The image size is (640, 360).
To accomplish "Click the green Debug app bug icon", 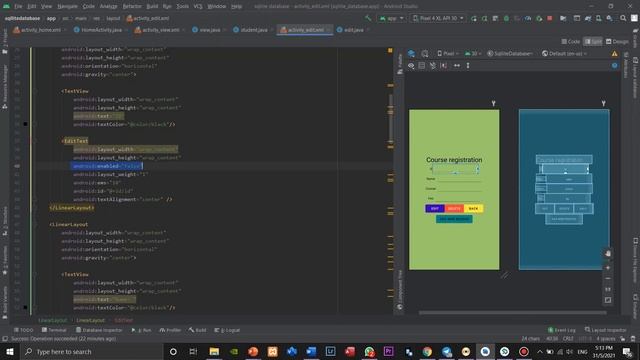I will pyautogui.click(x=506, y=18).
